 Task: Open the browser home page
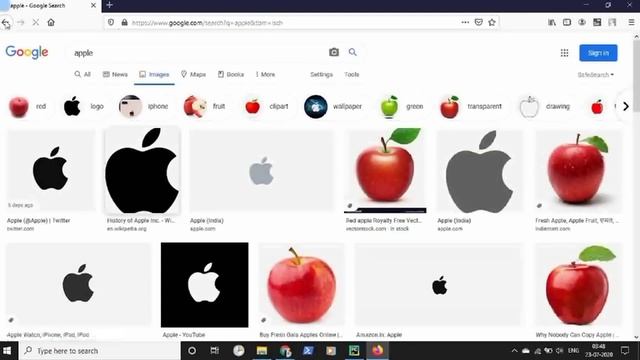[51, 22]
